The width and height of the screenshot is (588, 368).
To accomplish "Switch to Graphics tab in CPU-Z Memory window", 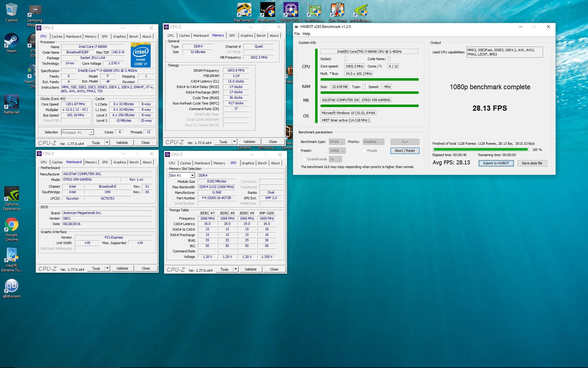I will point(247,36).
